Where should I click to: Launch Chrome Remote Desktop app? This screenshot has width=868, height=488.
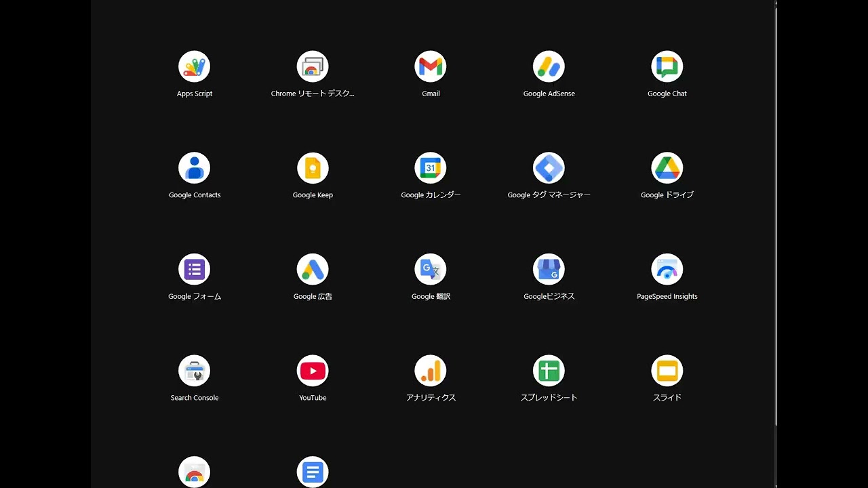tap(313, 66)
